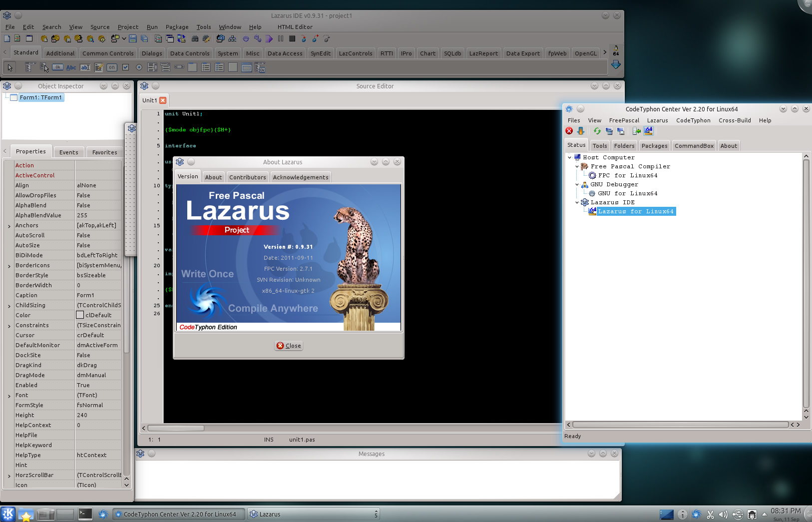Viewport: 812px width, 522px height.
Task: Open the dropdown arrow next to Open toolbar icon
Action: coord(124,38)
